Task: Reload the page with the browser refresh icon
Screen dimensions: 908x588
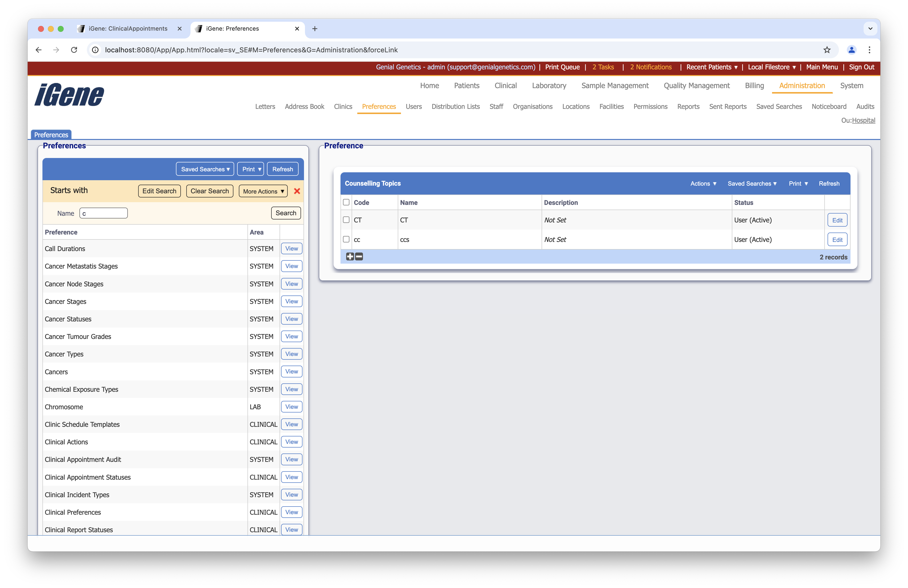Action: click(74, 50)
